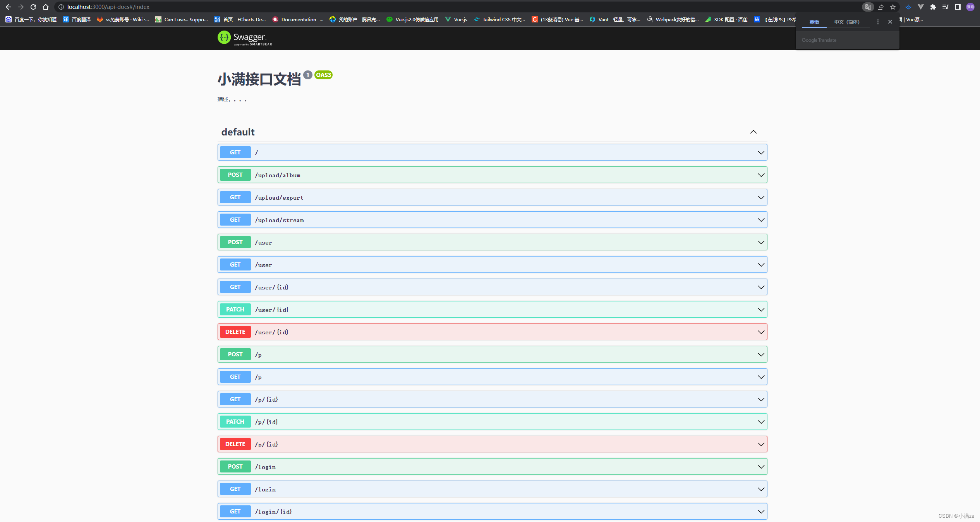Toggle the browser side panel icon
The image size is (980, 522).
(958, 7)
